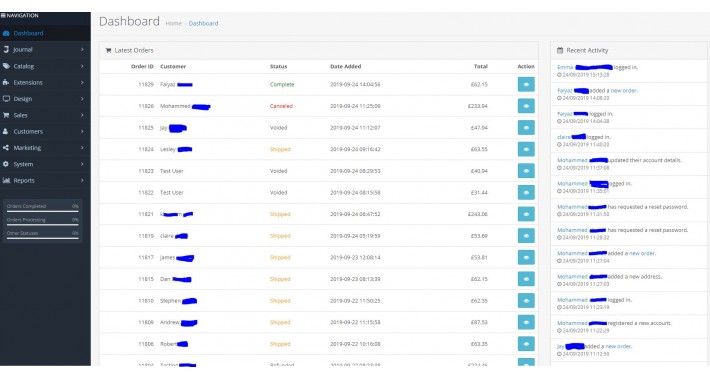
Task: Open the Dashboard menu item
Action: pos(45,33)
